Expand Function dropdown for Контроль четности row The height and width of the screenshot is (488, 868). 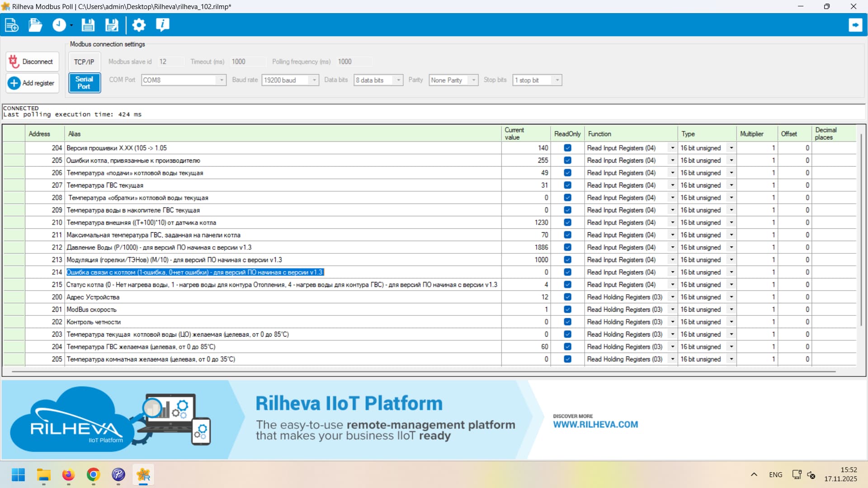click(x=672, y=322)
